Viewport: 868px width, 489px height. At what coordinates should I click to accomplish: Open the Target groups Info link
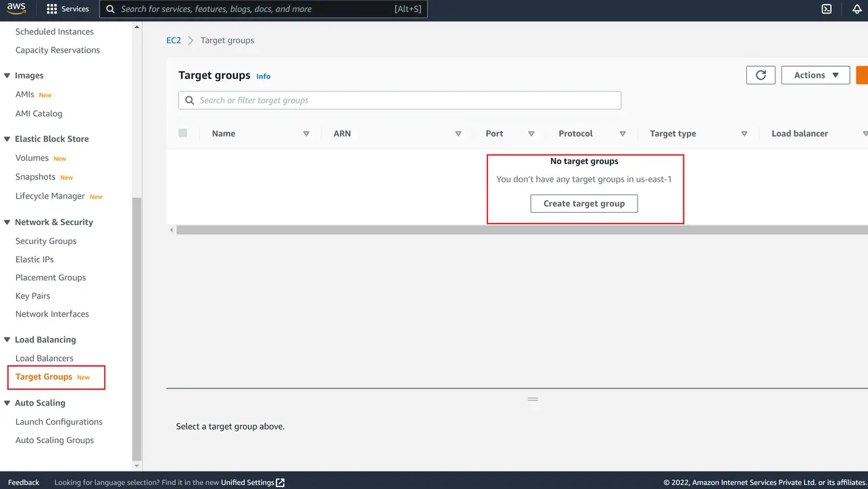click(264, 76)
